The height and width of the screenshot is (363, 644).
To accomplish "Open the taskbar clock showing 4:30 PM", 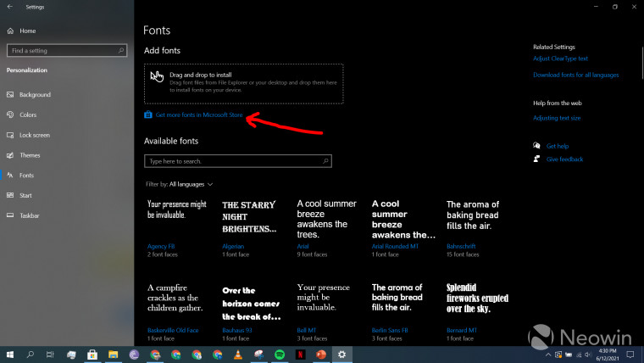I will [608, 355].
